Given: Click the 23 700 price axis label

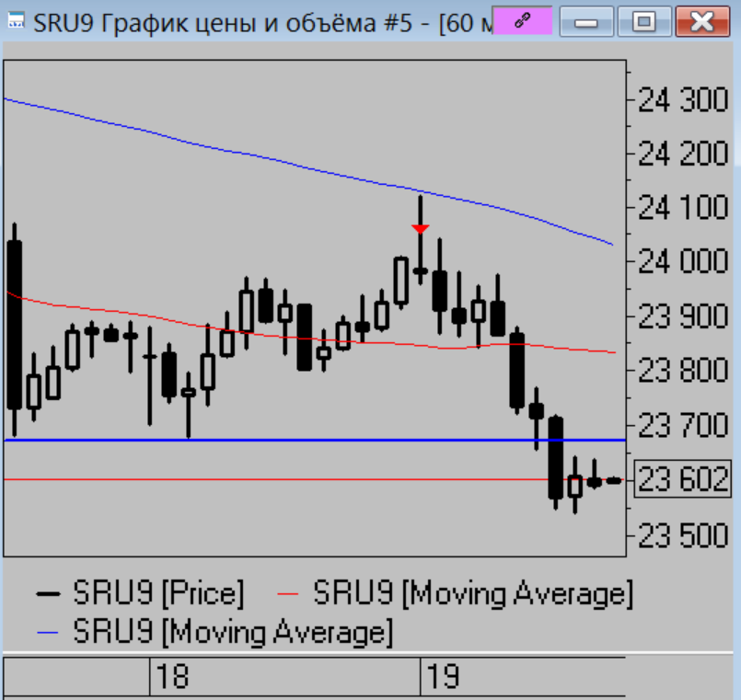Looking at the screenshot, I should tap(683, 426).
